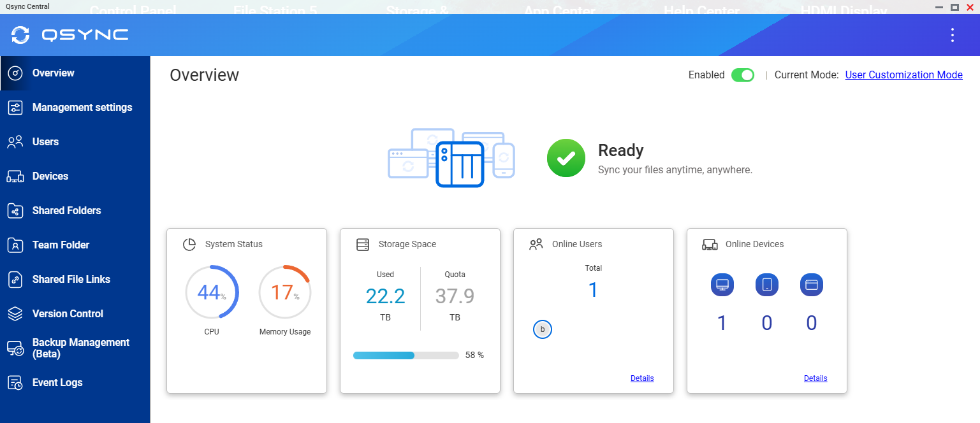Click the 58 % storage percentage text
Screen dimensions: 980x423
(474, 355)
